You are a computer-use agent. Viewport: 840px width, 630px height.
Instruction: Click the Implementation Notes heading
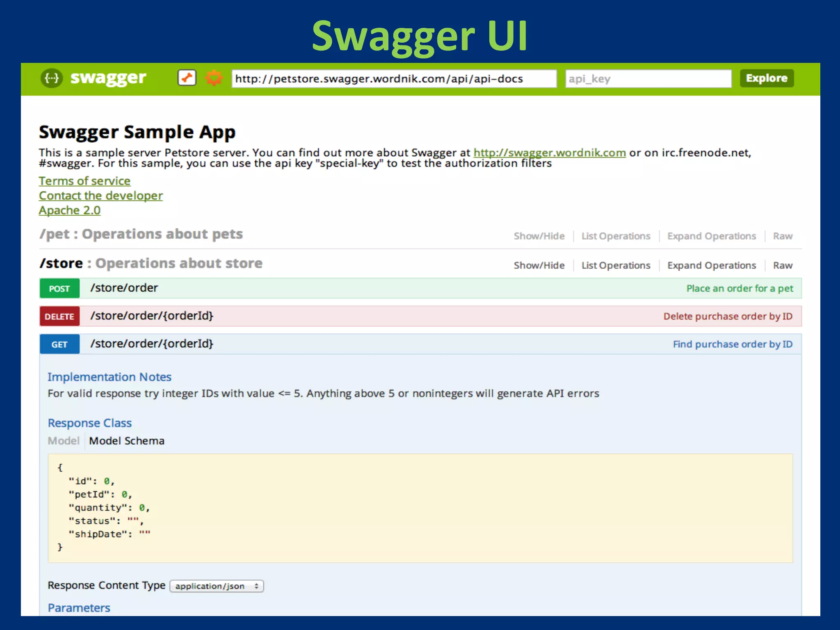click(110, 377)
